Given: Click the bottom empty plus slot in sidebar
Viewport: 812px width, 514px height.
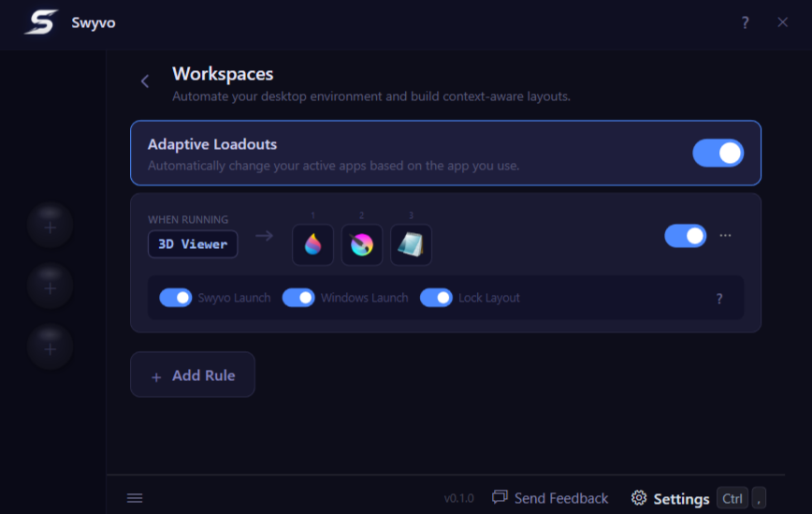Looking at the screenshot, I should coord(51,348).
